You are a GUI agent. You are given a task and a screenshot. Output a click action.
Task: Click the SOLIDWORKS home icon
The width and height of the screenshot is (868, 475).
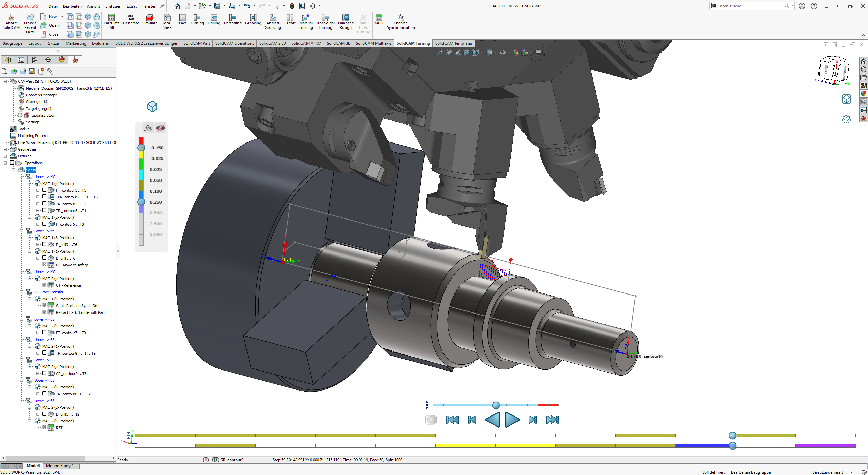click(x=177, y=6)
